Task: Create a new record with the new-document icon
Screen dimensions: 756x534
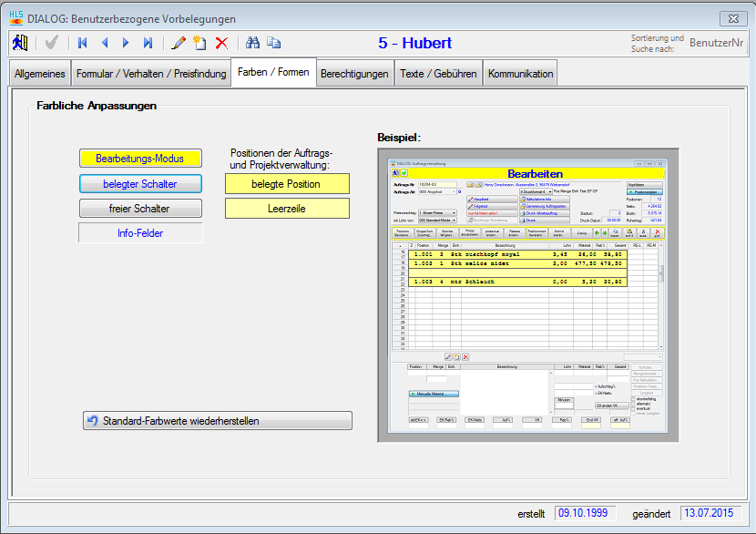Action: click(199, 43)
